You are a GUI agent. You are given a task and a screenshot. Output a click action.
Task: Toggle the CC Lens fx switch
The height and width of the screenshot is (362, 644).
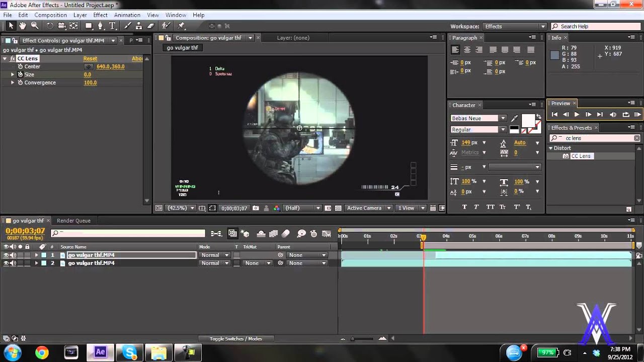(13, 58)
